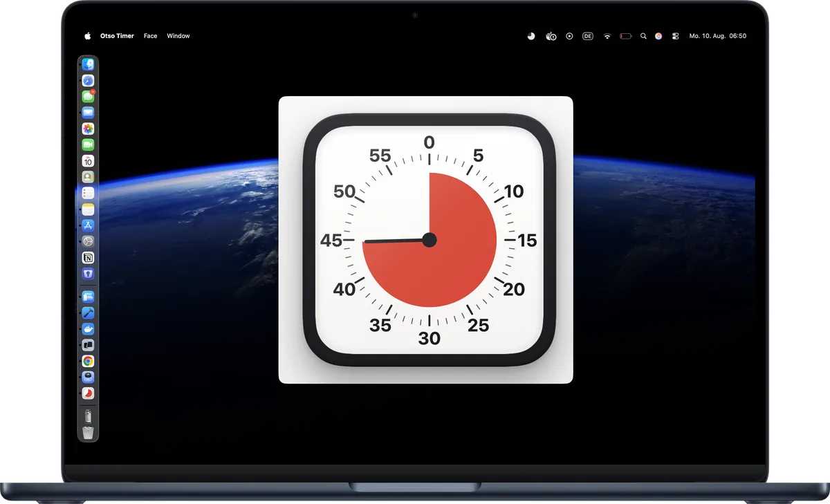Screen dimensions: 830x504
Task: Open Mail from the Dock
Action: tap(88, 113)
